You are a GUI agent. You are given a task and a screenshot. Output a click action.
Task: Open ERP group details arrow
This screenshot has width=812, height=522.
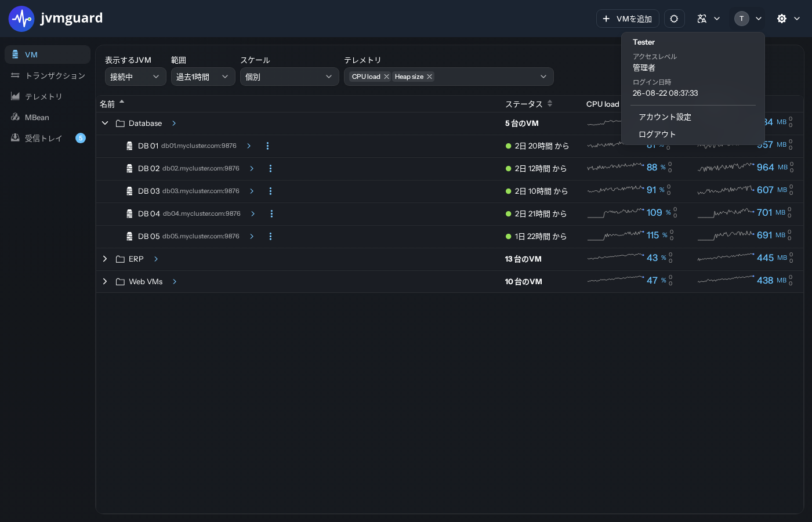[156, 259]
